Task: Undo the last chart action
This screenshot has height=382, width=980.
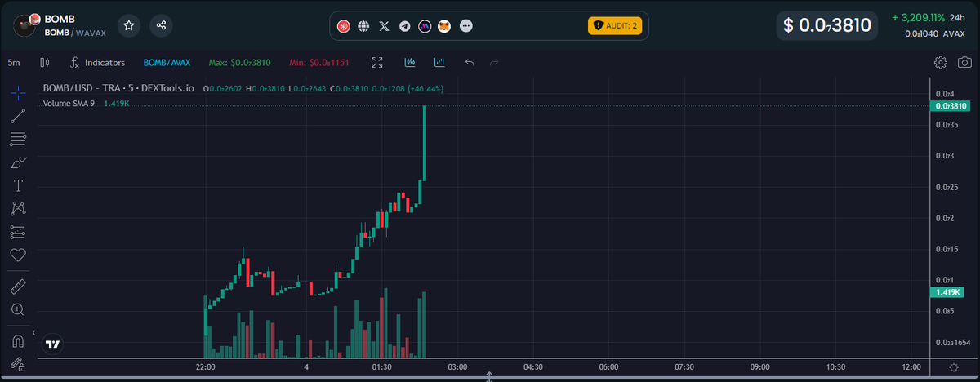Action: [x=470, y=62]
